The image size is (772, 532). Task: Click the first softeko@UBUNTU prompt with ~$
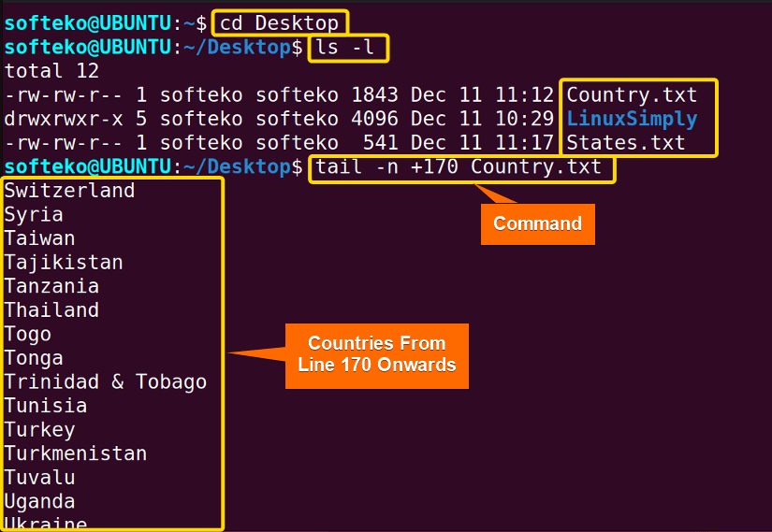click(106, 23)
